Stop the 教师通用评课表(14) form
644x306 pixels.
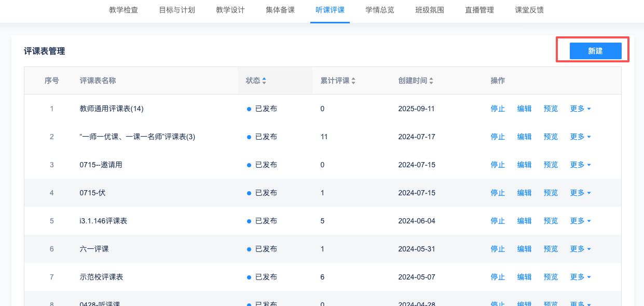pyautogui.click(x=498, y=109)
